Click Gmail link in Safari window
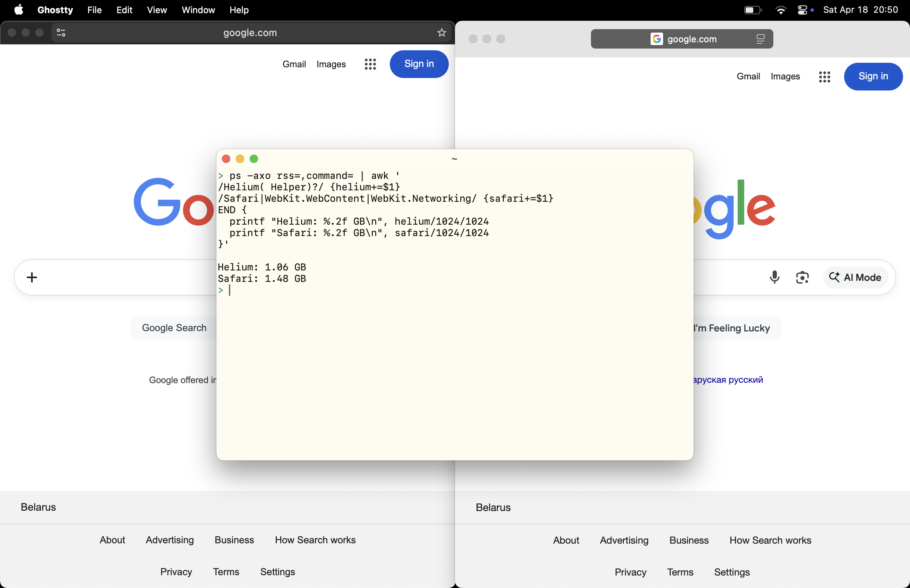910x588 pixels. pyautogui.click(x=748, y=76)
